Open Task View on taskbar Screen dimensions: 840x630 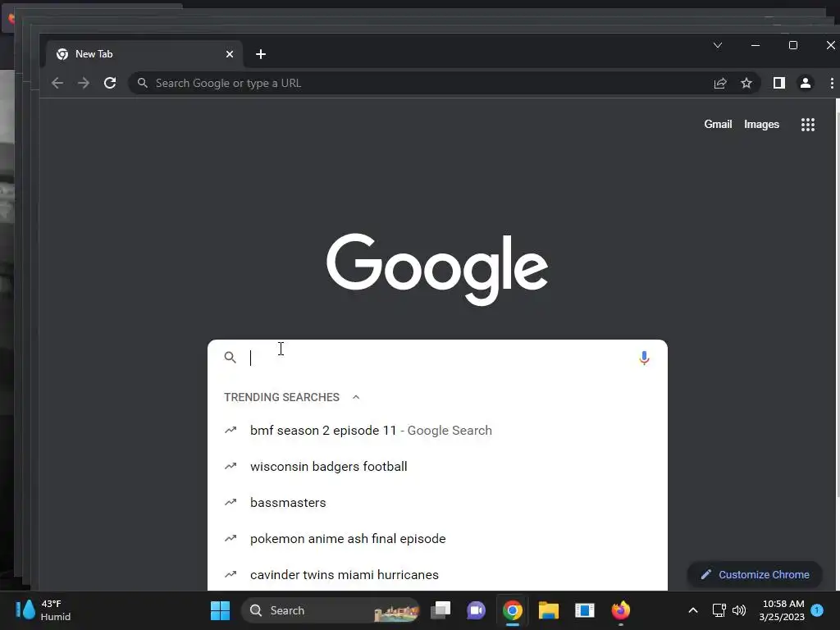pos(441,610)
